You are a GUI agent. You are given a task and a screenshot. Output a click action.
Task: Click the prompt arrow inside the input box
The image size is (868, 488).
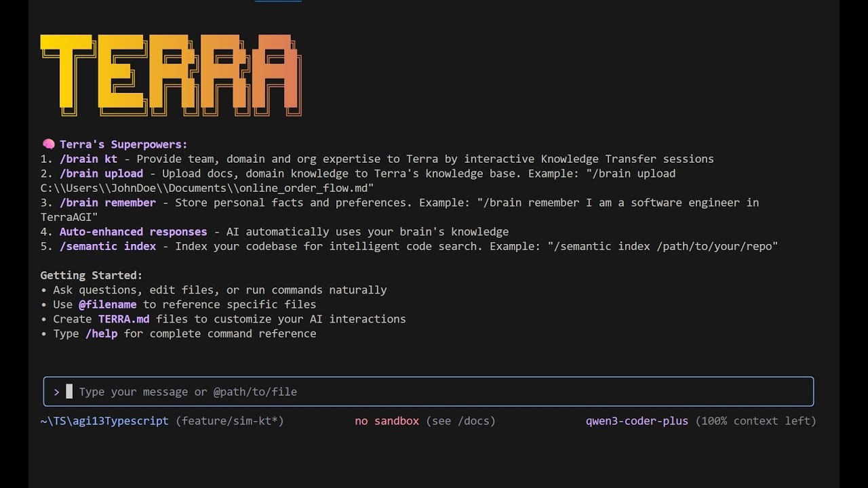click(56, 391)
